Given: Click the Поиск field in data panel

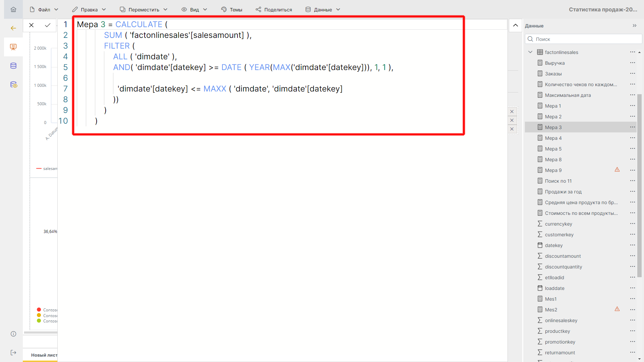Looking at the screenshot, I should pyautogui.click(x=584, y=39).
